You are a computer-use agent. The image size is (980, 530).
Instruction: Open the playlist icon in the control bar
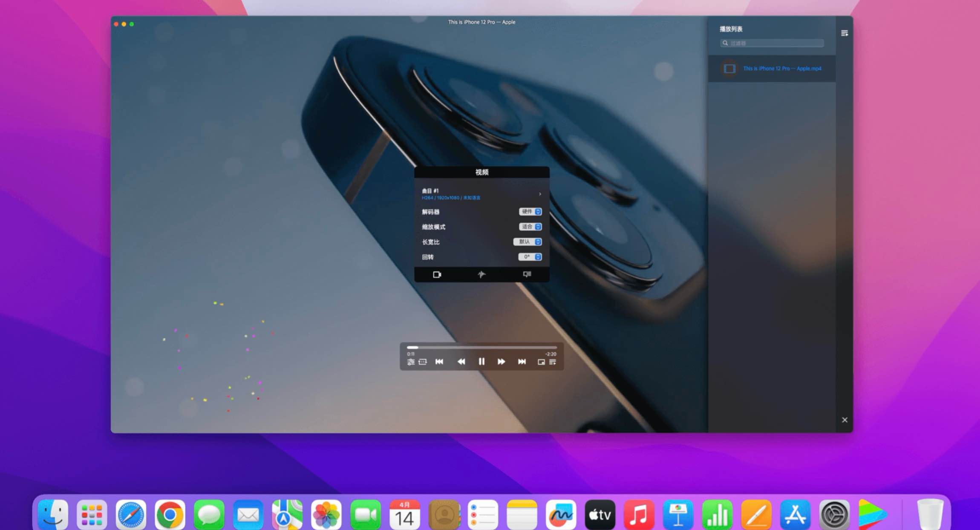(552, 362)
